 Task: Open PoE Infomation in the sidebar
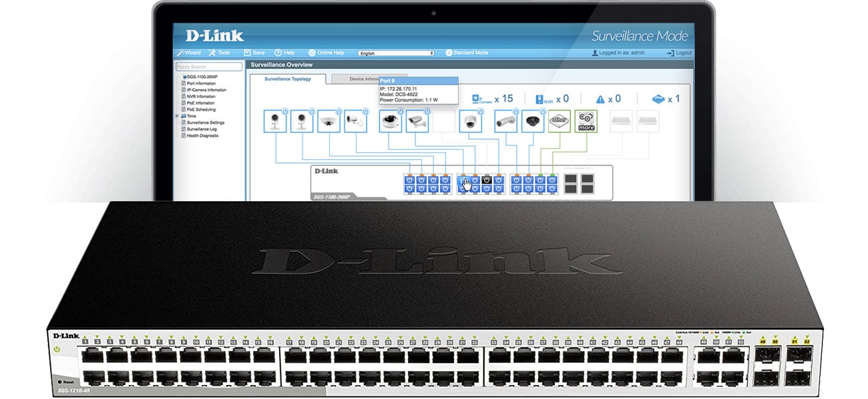198,103
